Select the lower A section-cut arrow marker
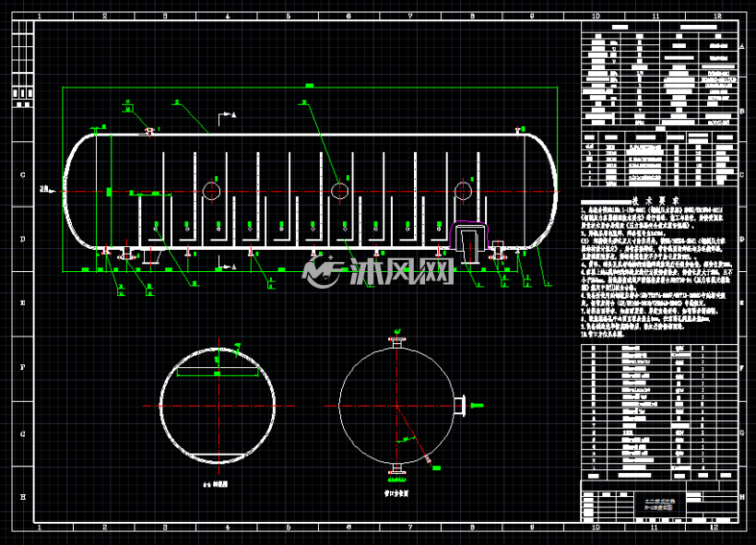The width and height of the screenshot is (756, 545). tap(227, 264)
